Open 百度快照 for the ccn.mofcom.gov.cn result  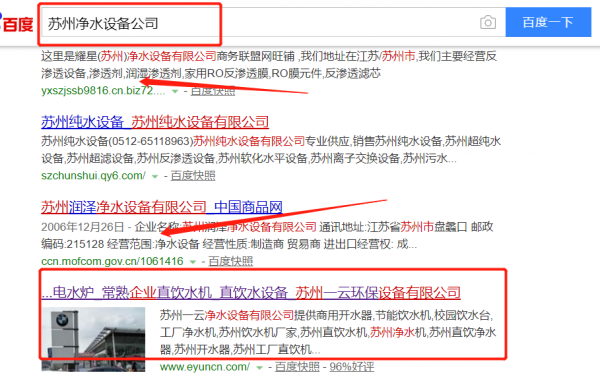(x=231, y=261)
